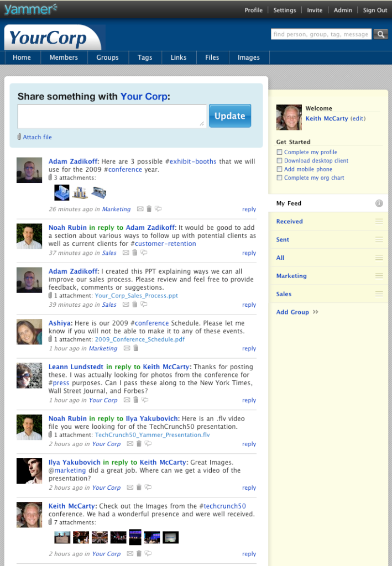Click Sign Out
The width and height of the screenshot is (392, 566).
click(375, 10)
